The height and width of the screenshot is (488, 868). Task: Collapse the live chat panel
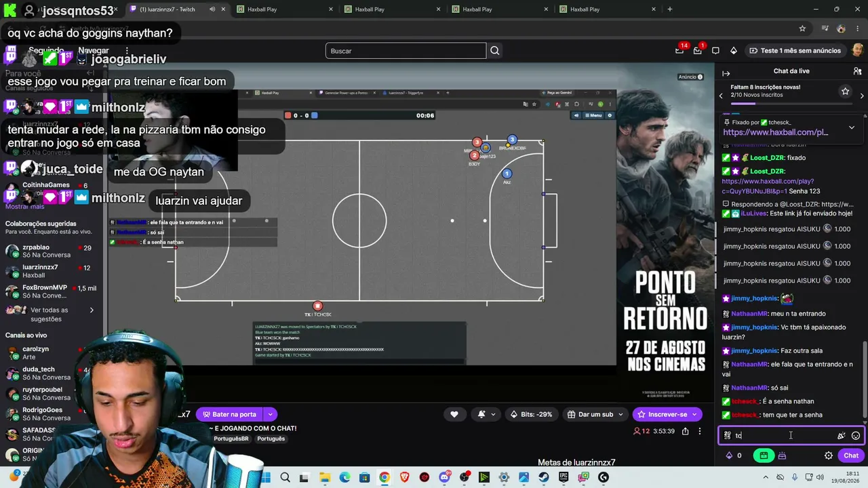click(726, 73)
